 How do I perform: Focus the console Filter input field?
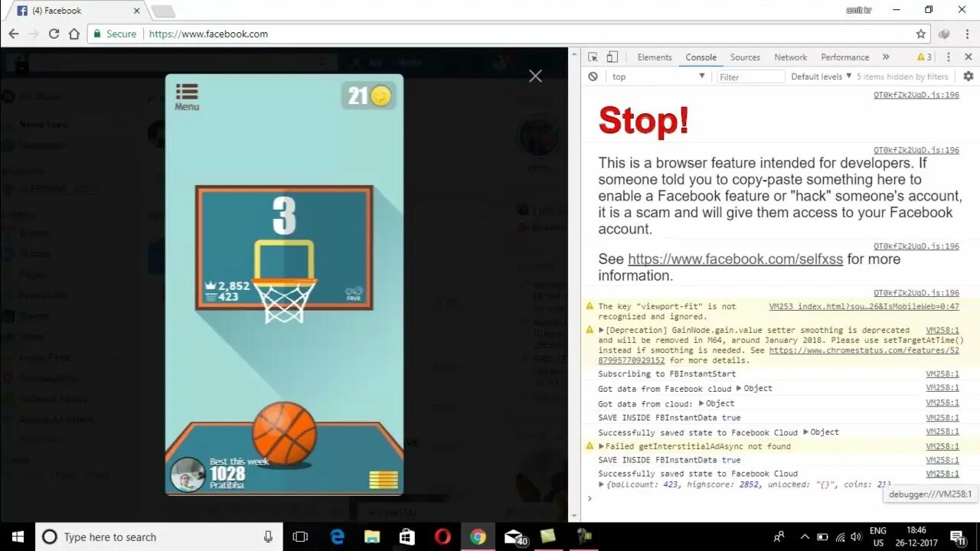[751, 77]
